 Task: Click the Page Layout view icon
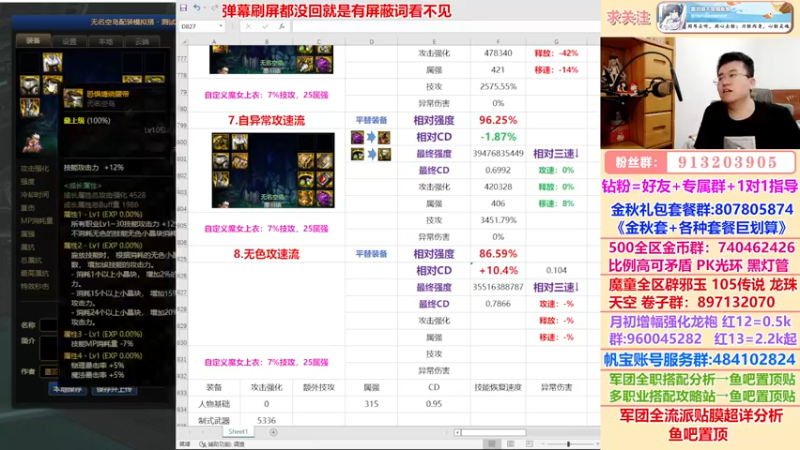pyautogui.click(x=511, y=444)
